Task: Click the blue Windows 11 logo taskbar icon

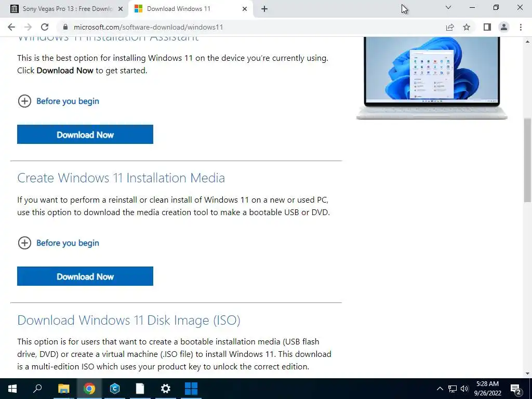Action: click(x=191, y=389)
